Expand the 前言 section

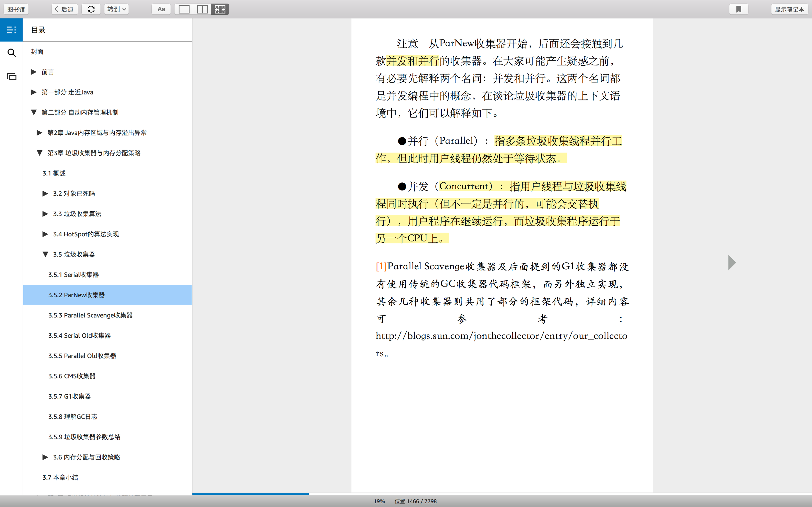(34, 72)
